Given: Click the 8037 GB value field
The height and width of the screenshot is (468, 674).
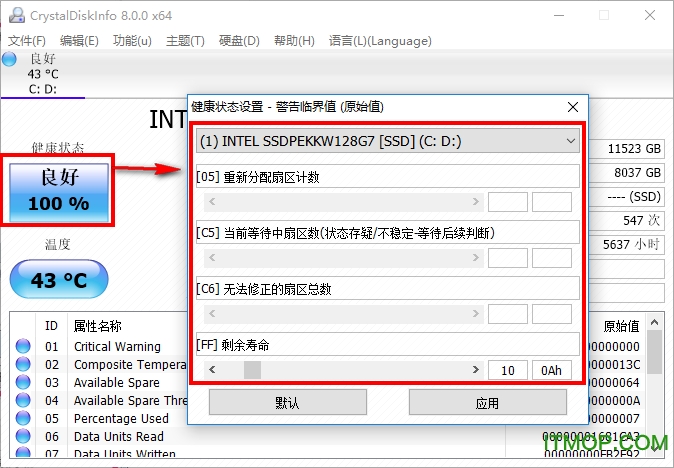Looking at the screenshot, I should [x=626, y=173].
